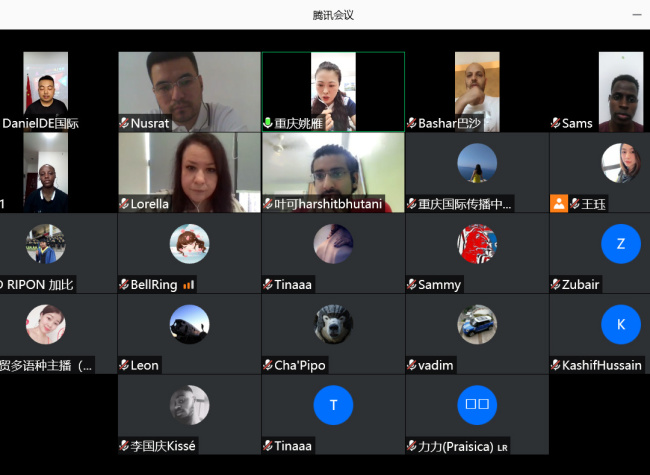Click the muted mic icon beside Lorella

124,203
